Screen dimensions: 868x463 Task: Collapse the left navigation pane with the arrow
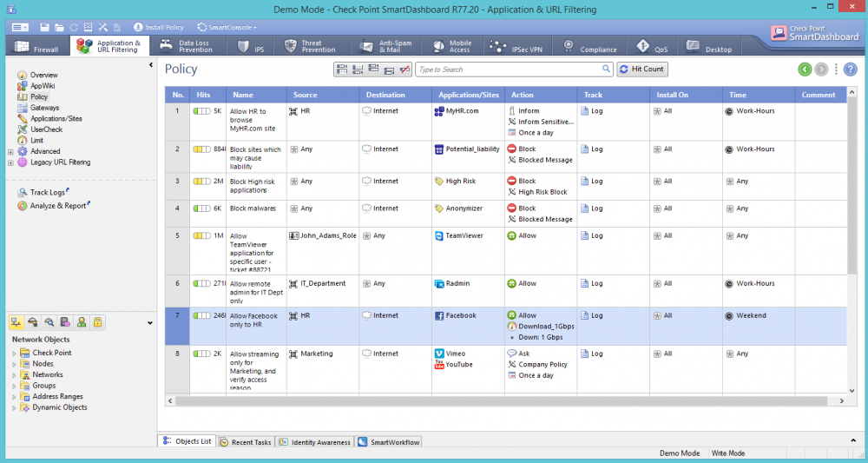(151, 65)
